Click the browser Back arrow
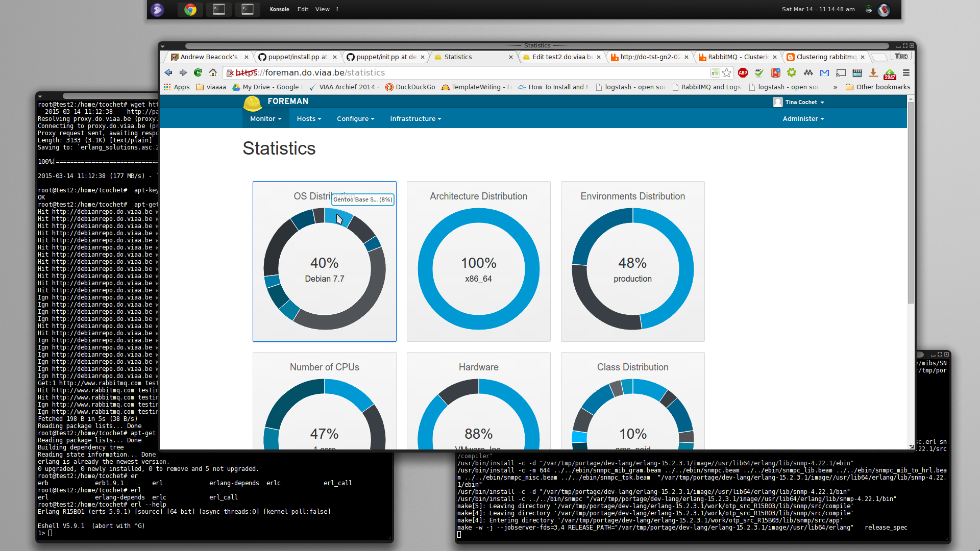 coord(168,73)
